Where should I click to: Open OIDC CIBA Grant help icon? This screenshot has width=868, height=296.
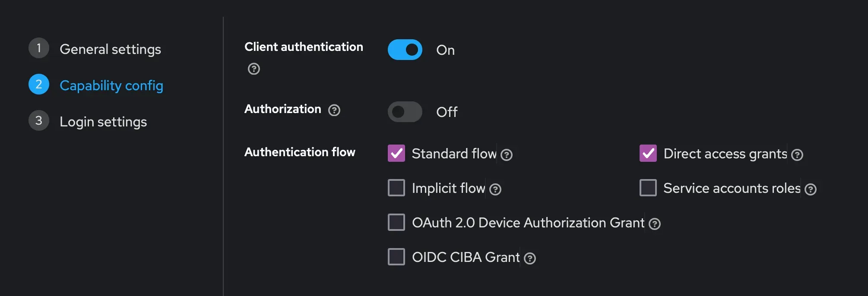(x=530, y=258)
